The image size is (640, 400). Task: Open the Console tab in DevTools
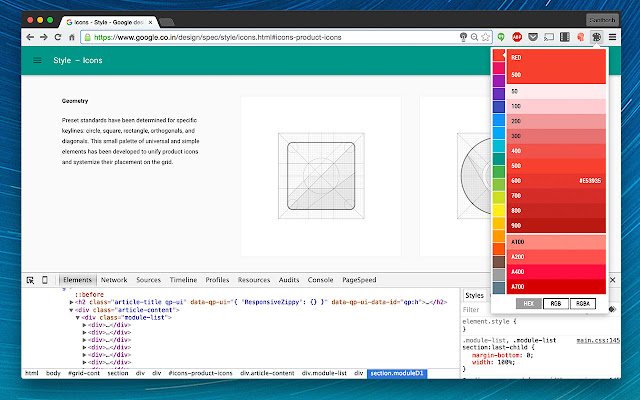320,280
